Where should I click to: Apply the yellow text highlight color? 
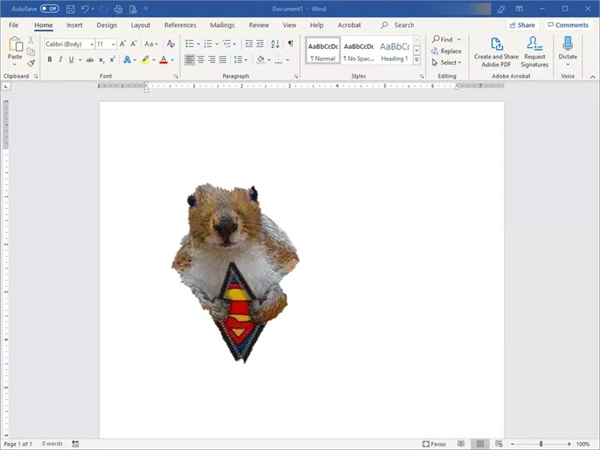[x=145, y=60]
